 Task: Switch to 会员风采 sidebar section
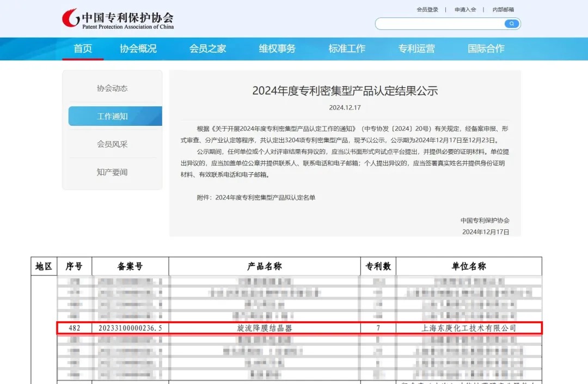pyautogui.click(x=112, y=144)
